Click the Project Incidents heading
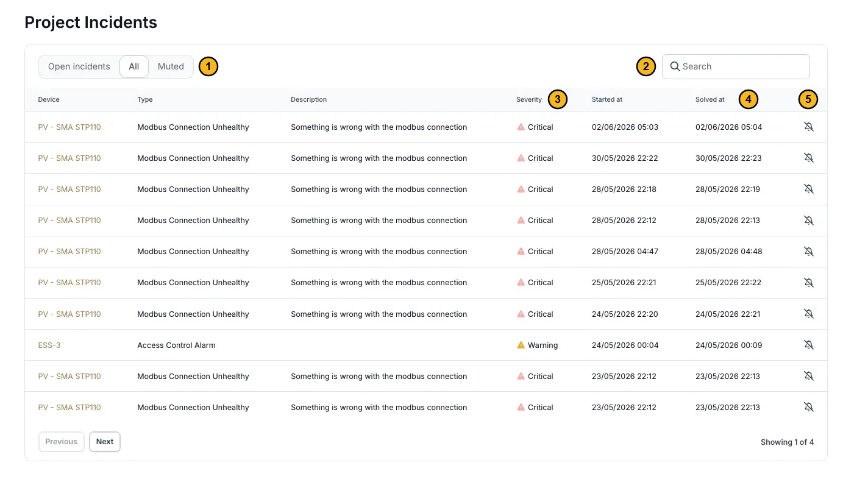Viewport: 868px width, 485px height. click(x=91, y=23)
